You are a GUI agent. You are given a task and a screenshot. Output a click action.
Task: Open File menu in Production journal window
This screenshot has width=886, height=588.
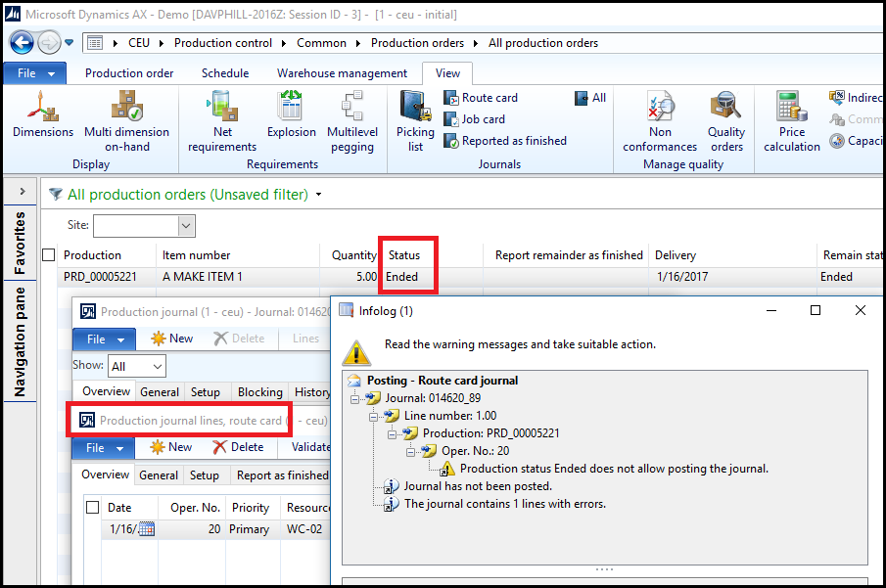click(x=105, y=339)
